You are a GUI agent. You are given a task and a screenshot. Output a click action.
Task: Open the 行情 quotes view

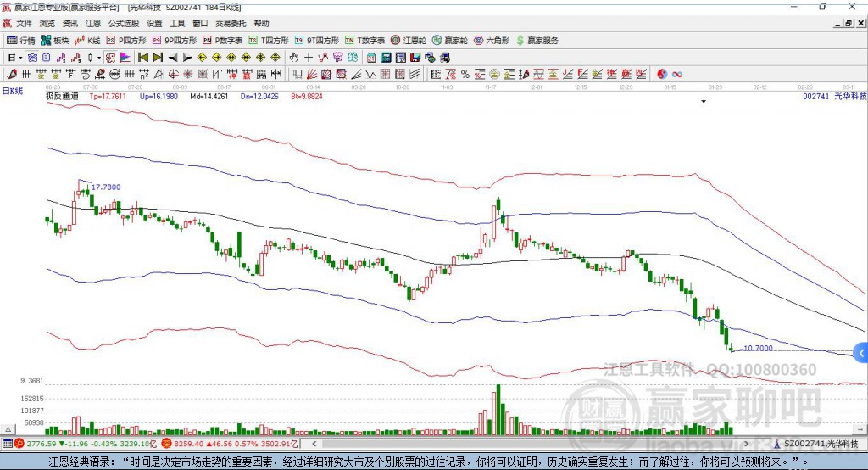[21, 41]
